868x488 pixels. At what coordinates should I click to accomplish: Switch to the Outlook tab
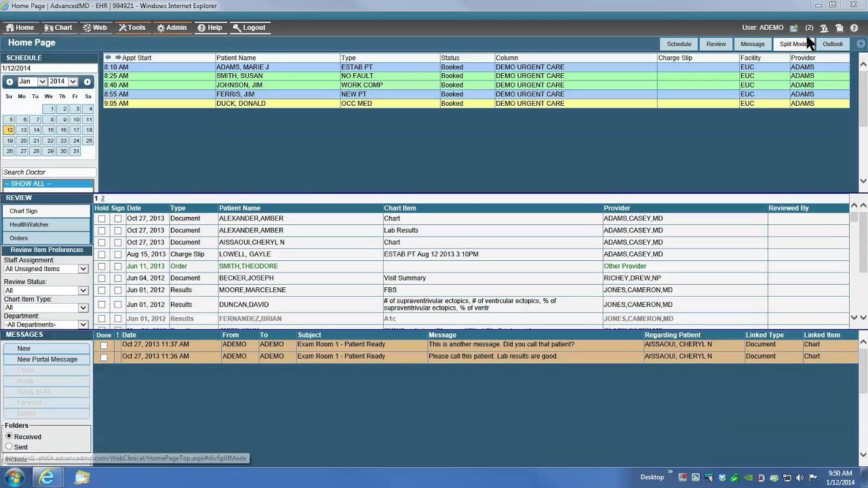pos(833,44)
